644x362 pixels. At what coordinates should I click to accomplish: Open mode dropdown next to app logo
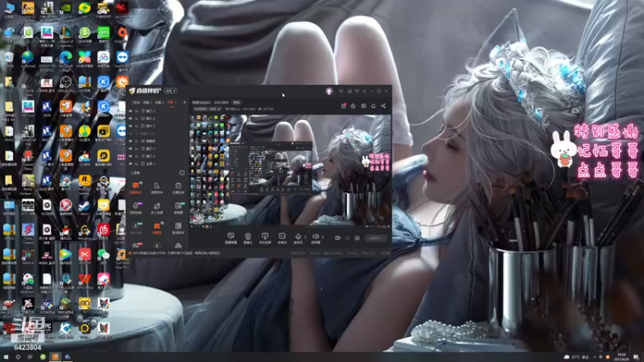click(171, 91)
